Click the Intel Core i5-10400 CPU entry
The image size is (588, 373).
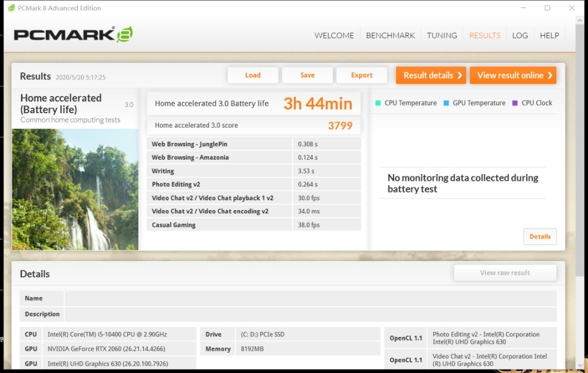click(x=107, y=334)
